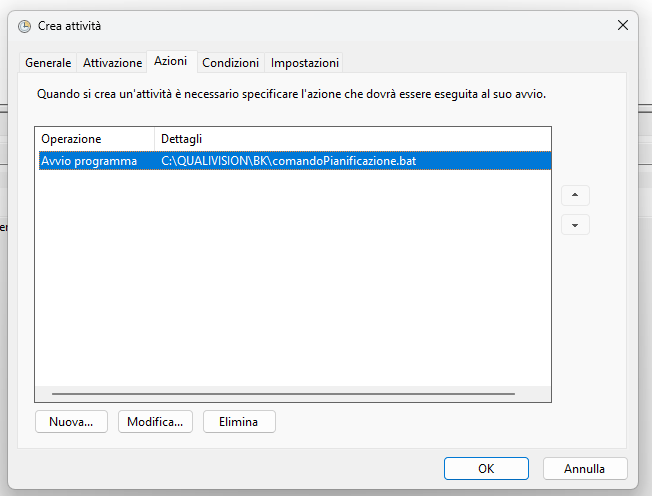Image resolution: width=652 pixels, height=496 pixels.
Task: Cancel with the Annulla button
Action: coord(585,468)
